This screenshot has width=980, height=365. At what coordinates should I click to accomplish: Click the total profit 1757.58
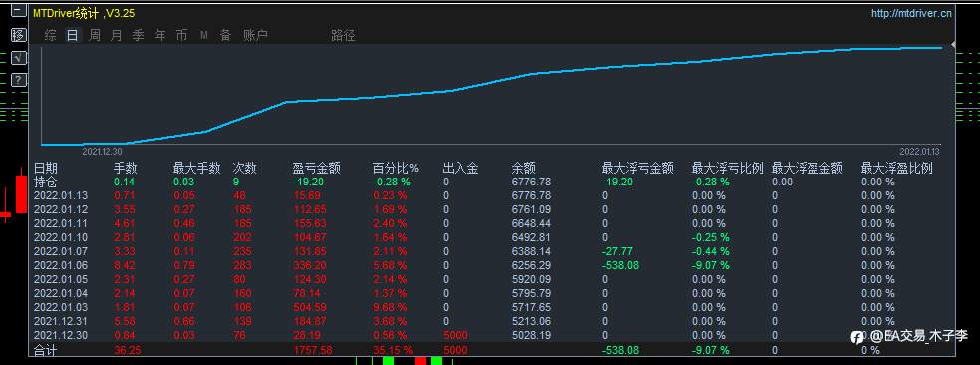coord(312,351)
